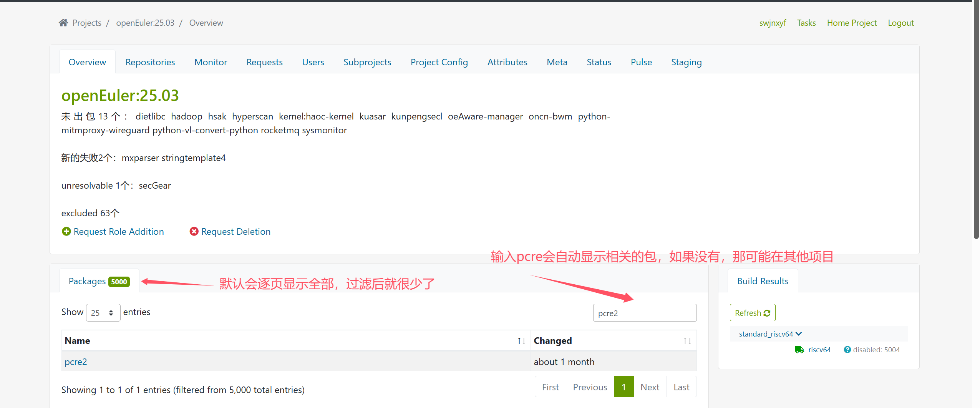Sort by Changed column arrows
Image resolution: width=980 pixels, height=408 pixels.
click(687, 341)
